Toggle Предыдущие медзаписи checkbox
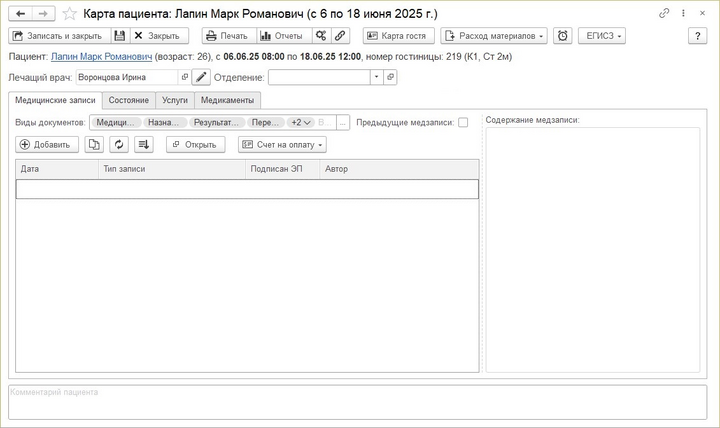Screen dimensions: 720x428 [x=463, y=123]
